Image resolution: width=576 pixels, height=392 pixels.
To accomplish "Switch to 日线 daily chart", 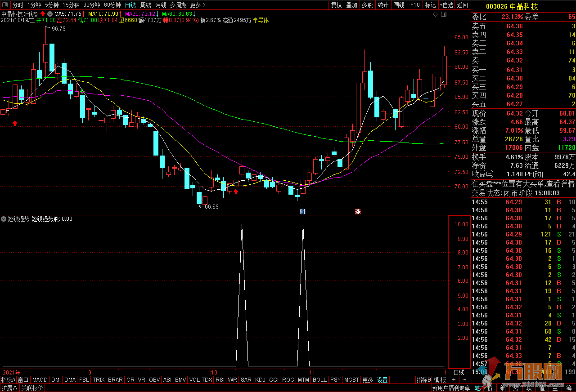I will click(x=130, y=5).
